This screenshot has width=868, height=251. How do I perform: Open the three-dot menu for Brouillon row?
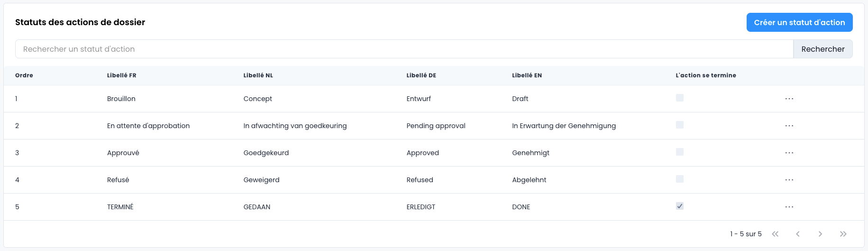click(x=789, y=99)
